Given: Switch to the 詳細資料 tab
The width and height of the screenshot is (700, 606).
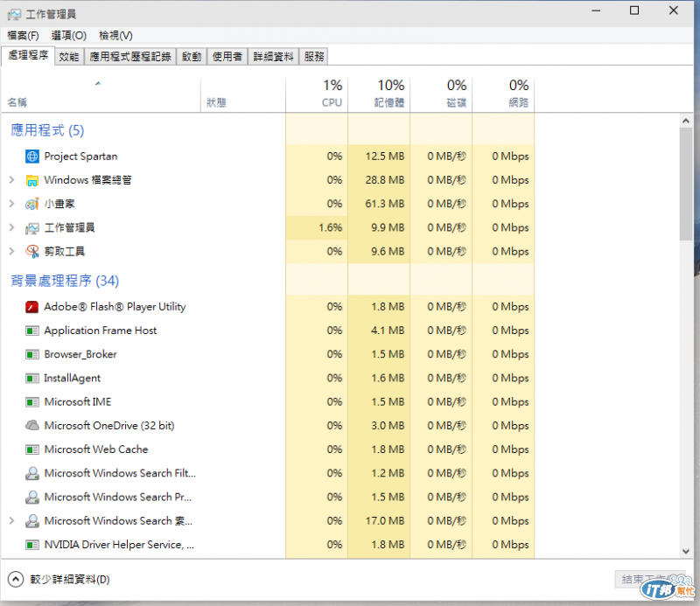Looking at the screenshot, I should pyautogui.click(x=273, y=57).
